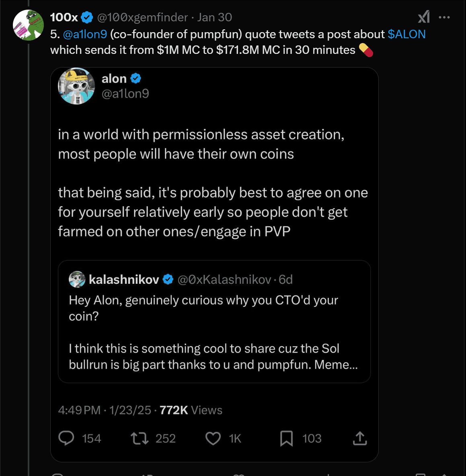466x476 pixels.
Task: Click the Grok icon on the tweet
Action: pyautogui.click(x=424, y=17)
